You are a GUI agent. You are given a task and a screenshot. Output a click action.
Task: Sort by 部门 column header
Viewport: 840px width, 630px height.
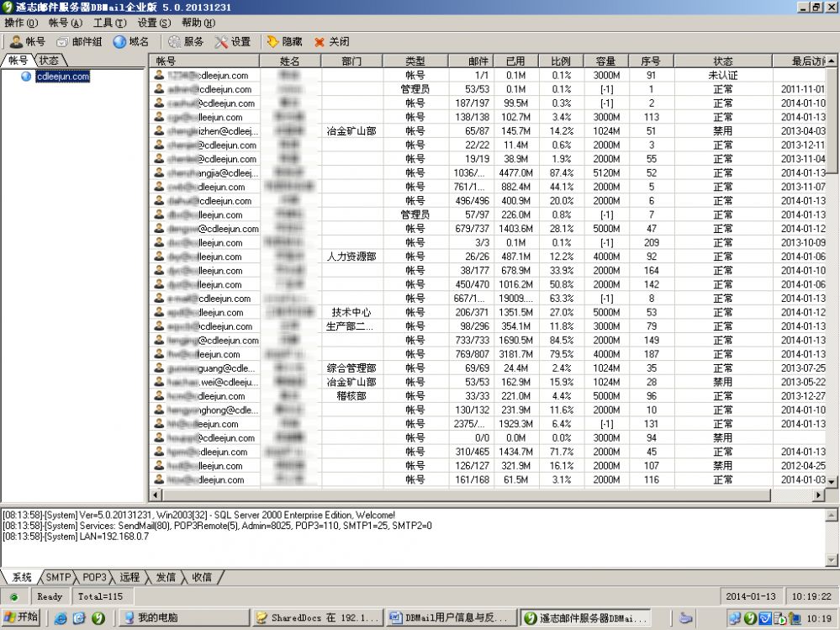point(351,61)
